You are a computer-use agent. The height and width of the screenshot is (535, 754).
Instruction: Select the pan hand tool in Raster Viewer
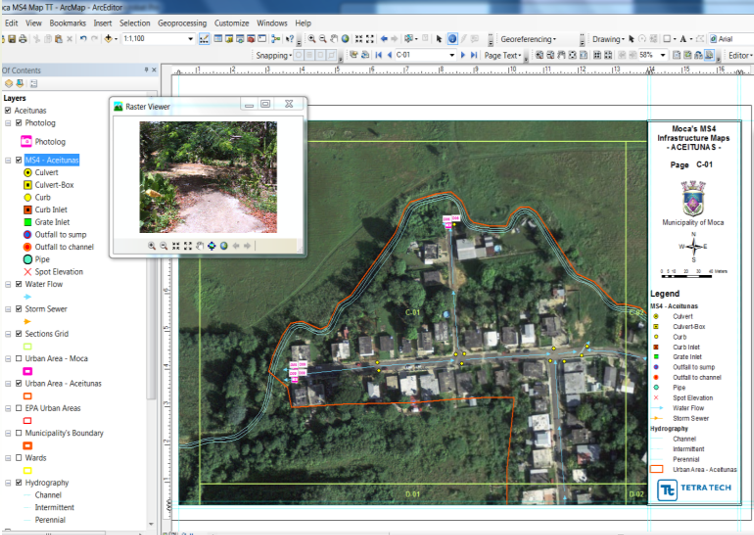point(200,245)
